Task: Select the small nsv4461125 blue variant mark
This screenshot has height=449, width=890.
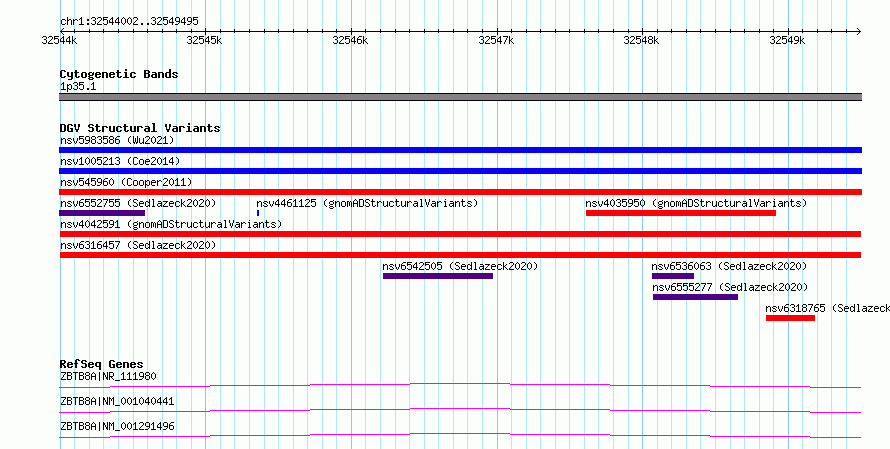Action: 258,213
